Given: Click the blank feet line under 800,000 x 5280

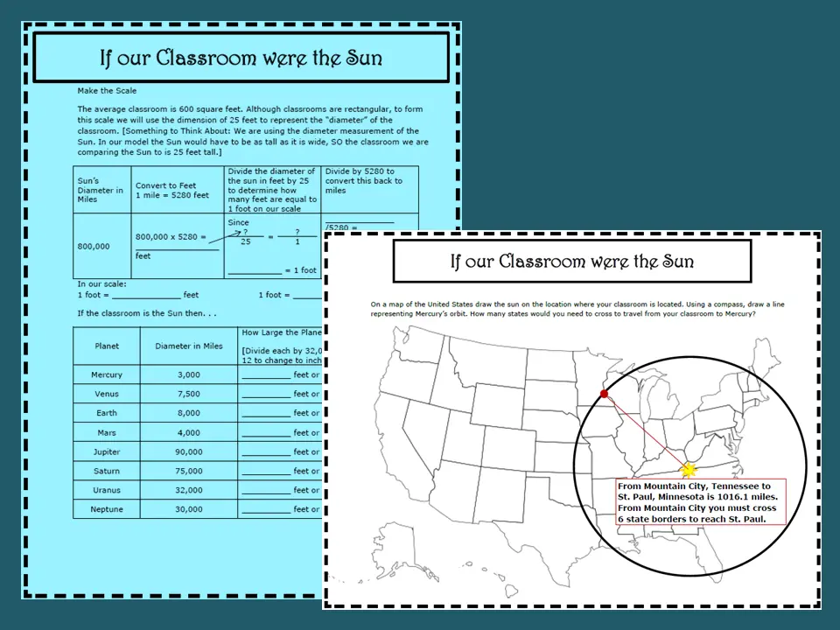Looking at the screenshot, I should coord(178,249).
